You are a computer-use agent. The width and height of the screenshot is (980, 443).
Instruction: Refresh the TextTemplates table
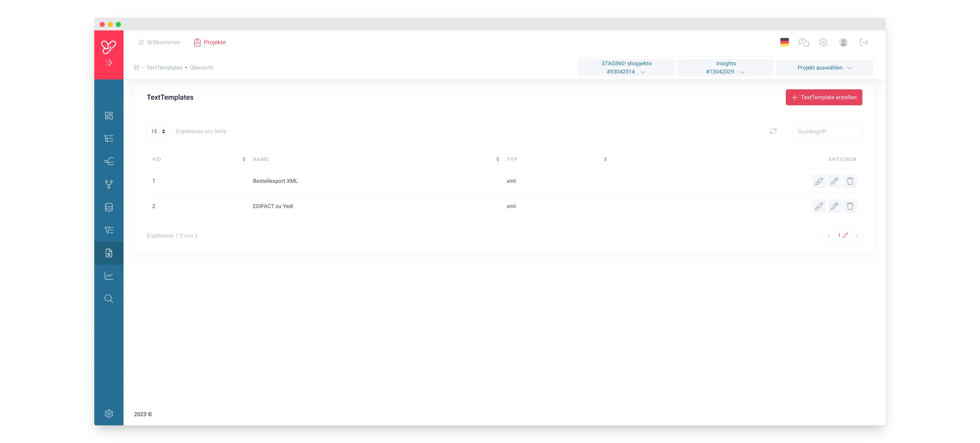pos(773,131)
